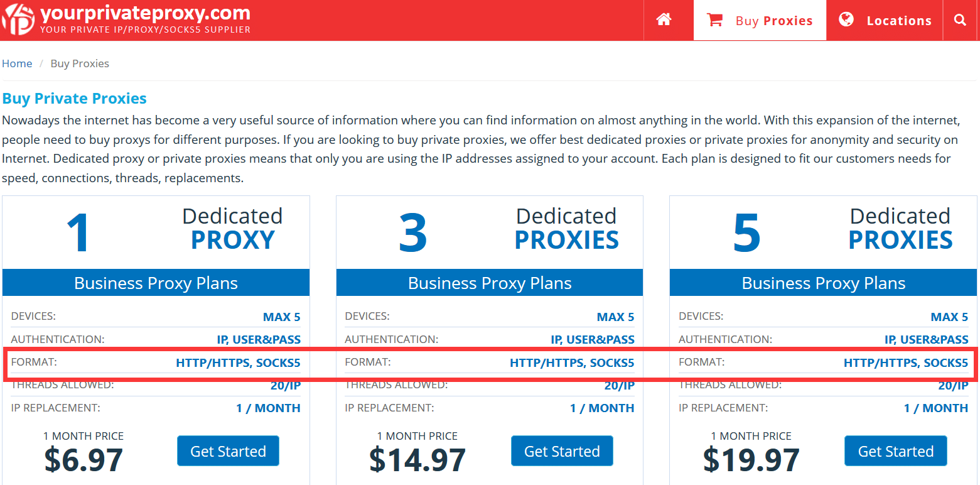The width and height of the screenshot is (980, 485).
Task: Select the Business Proxy Plans banner on the left plan
Action: click(156, 282)
